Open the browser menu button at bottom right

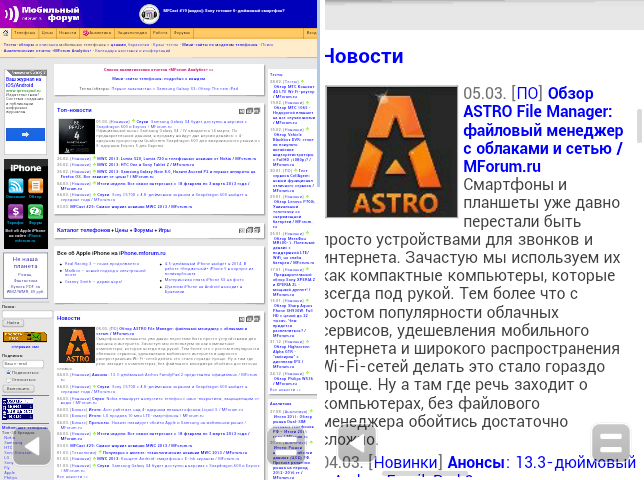610,442
